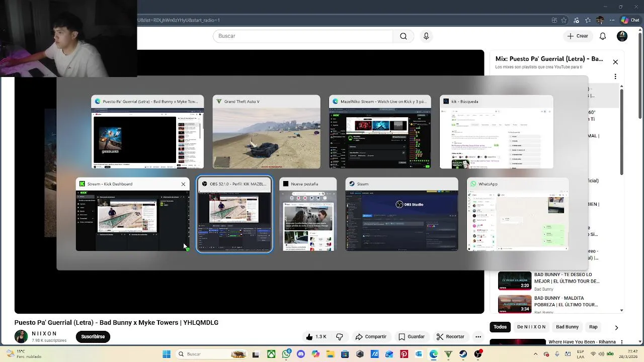Image resolution: width=644 pixels, height=362 pixels.
Task: Click the taskbar Buscar search box
Action: pos(212,354)
